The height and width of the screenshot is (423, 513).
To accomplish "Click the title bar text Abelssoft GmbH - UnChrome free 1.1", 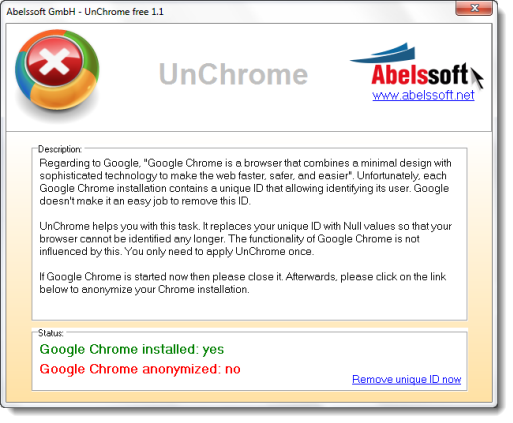I will pos(85,12).
